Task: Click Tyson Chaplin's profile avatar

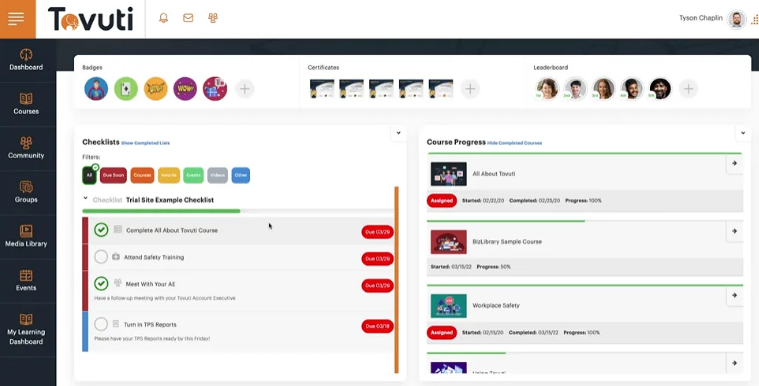Action: 736,19
